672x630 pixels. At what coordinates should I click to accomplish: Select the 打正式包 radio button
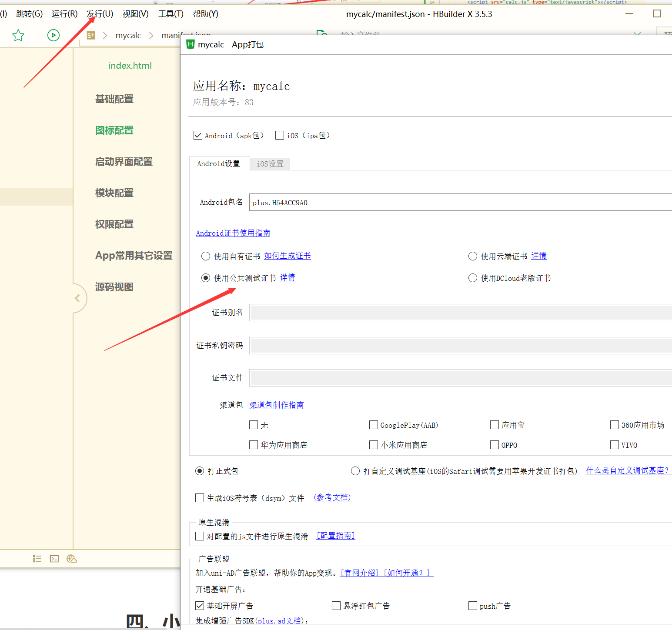[x=200, y=471]
